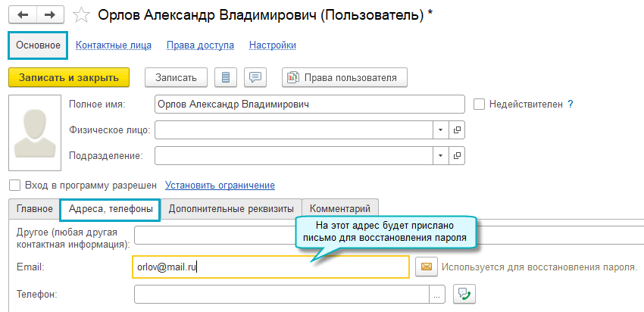Viewport: 644px width, 312px height.
Task: Click the Установить ограничение link
Action: [x=220, y=186]
